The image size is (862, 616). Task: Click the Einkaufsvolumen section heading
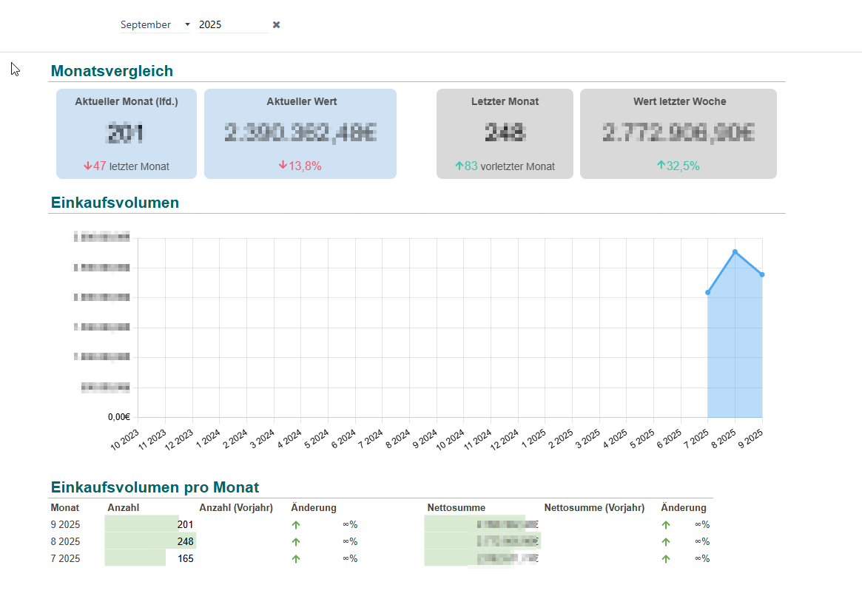coord(115,203)
